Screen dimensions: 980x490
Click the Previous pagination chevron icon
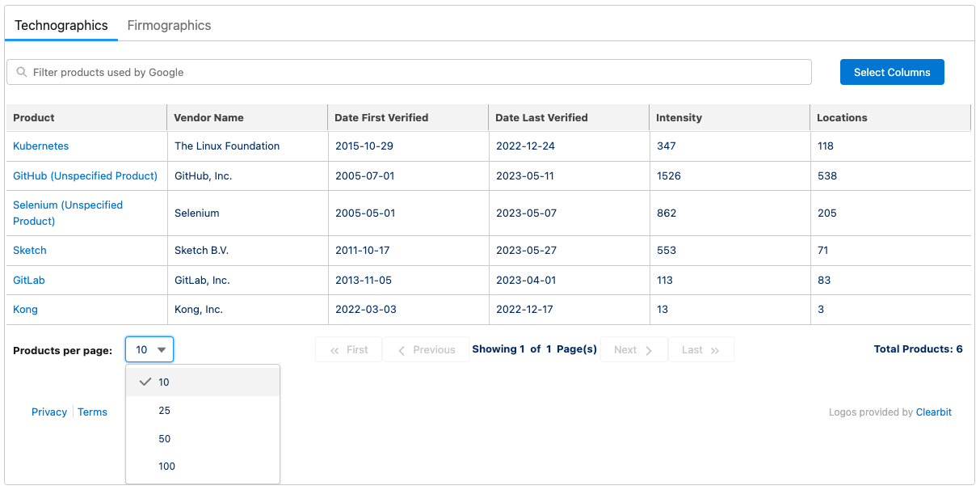(402, 349)
